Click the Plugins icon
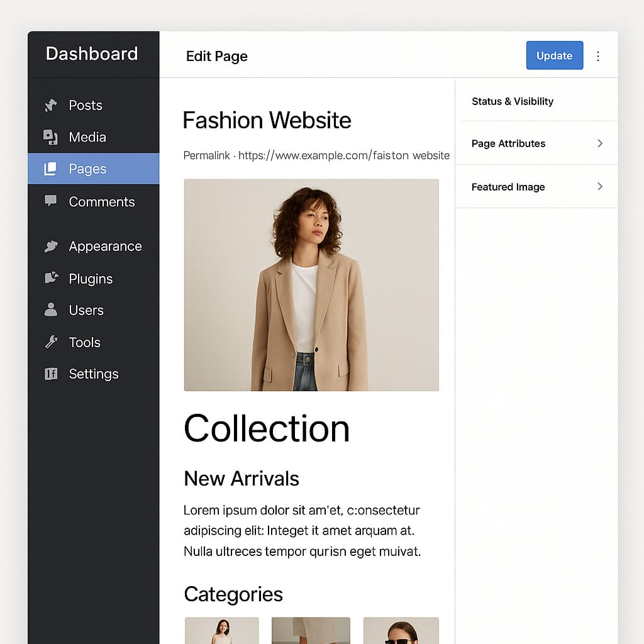The image size is (644, 644). (x=52, y=277)
